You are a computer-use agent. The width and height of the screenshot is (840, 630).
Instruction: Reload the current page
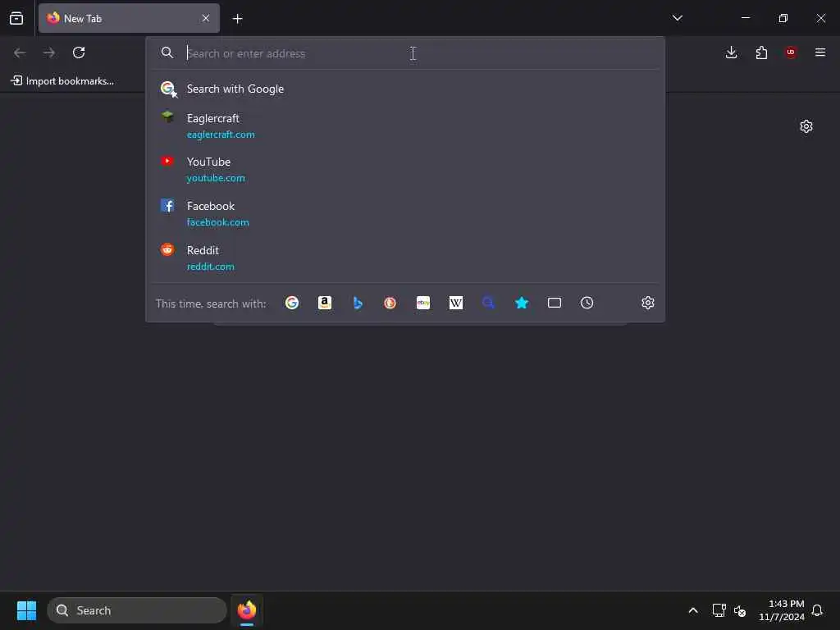point(79,52)
